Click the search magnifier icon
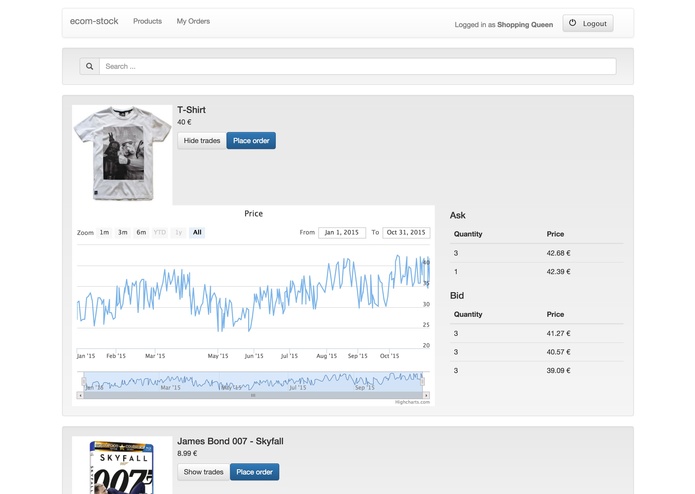Image resolution: width=695 pixels, height=494 pixels. tap(90, 66)
